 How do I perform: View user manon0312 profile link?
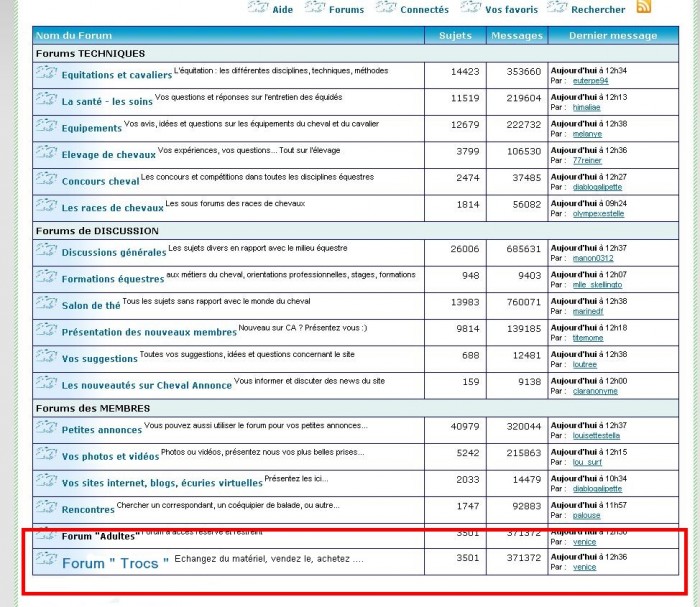pos(593,258)
